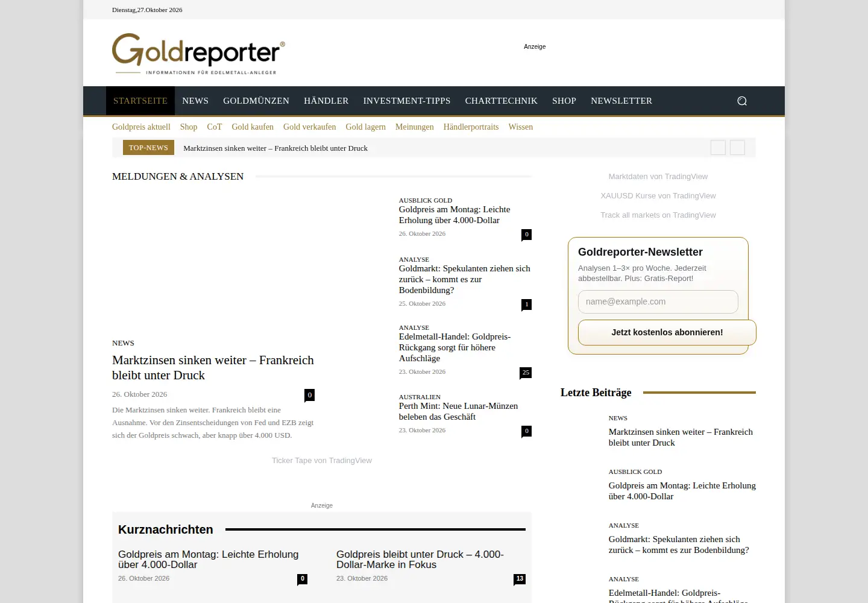This screenshot has height=603, width=868.
Task: Click AUSTRALIEN category label
Action: pyautogui.click(x=420, y=397)
